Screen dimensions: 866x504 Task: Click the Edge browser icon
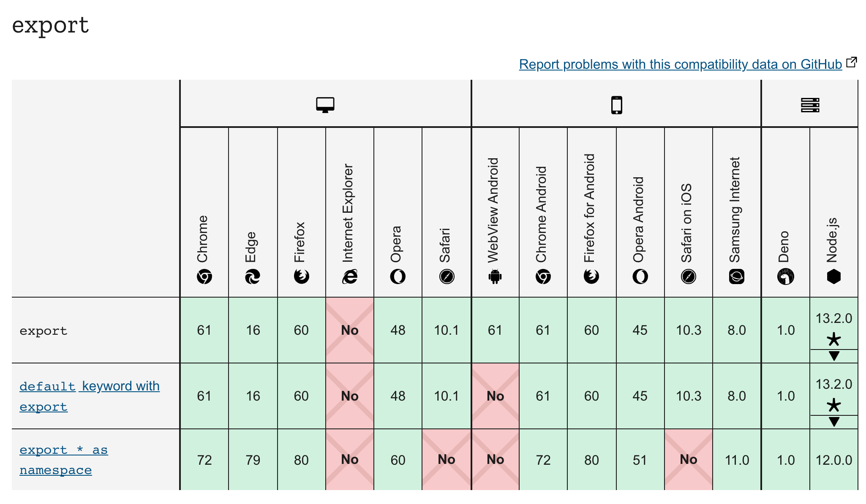tap(253, 277)
